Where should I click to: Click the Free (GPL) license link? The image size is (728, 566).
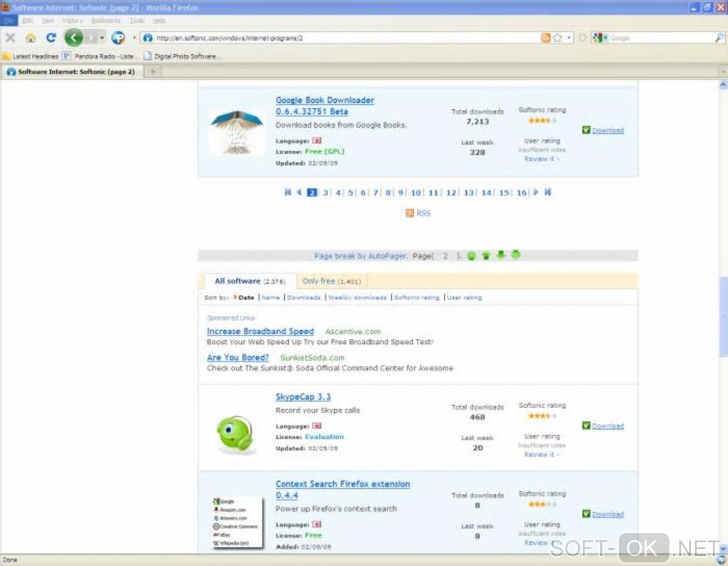pyautogui.click(x=325, y=151)
